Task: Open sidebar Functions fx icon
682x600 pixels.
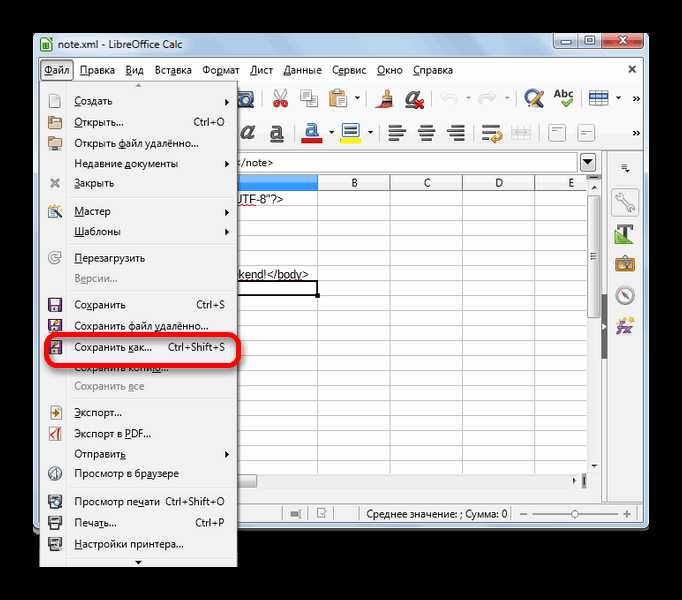Action: pos(625,326)
